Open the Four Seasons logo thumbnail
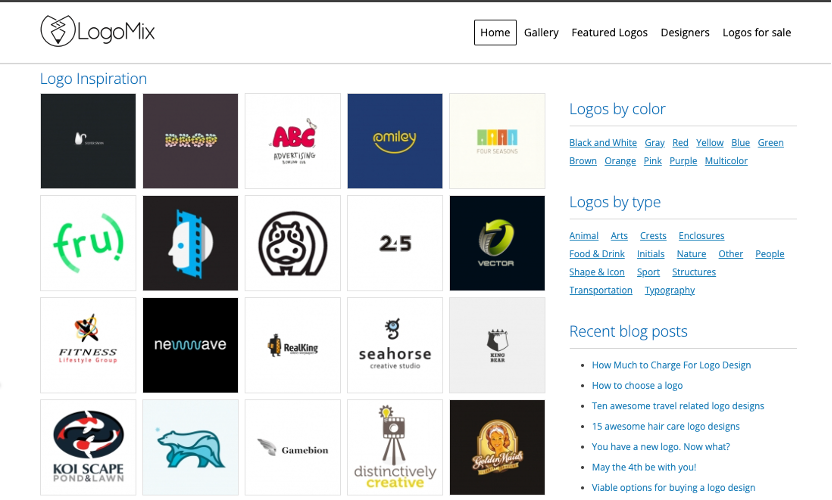 click(x=497, y=141)
